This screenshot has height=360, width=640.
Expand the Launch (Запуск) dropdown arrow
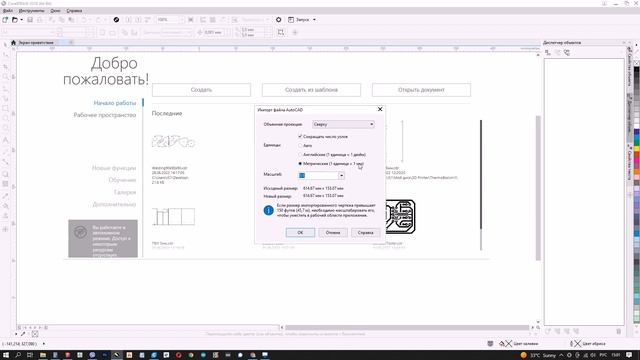pyautogui.click(x=314, y=20)
